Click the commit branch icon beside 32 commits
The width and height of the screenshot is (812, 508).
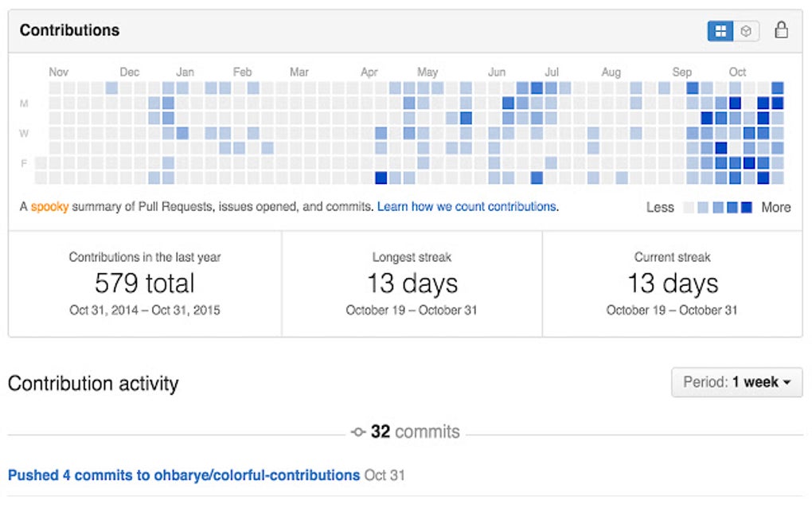coord(360,432)
